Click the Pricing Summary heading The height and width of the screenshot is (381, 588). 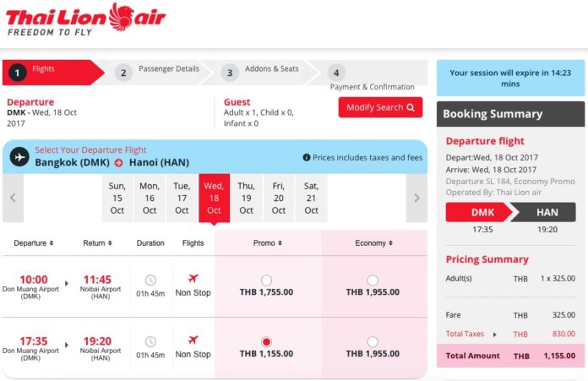[487, 259]
